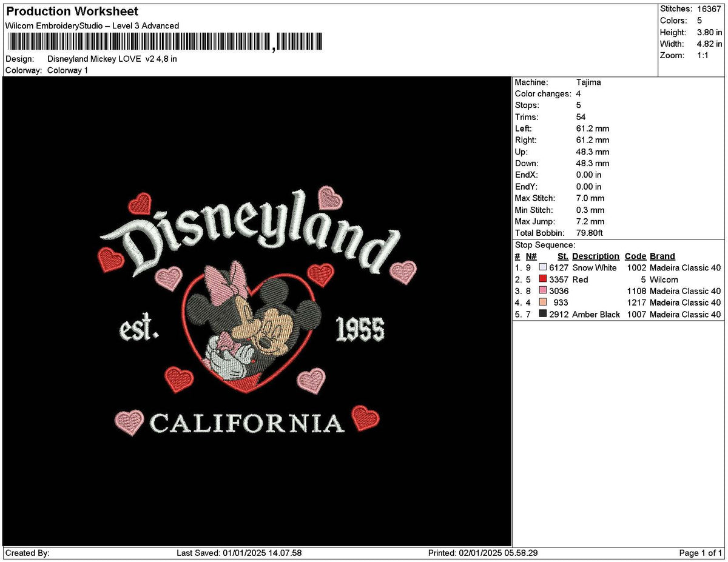728x562 pixels.
Task: Click the 'Snow White' description text
Action: tap(595, 268)
